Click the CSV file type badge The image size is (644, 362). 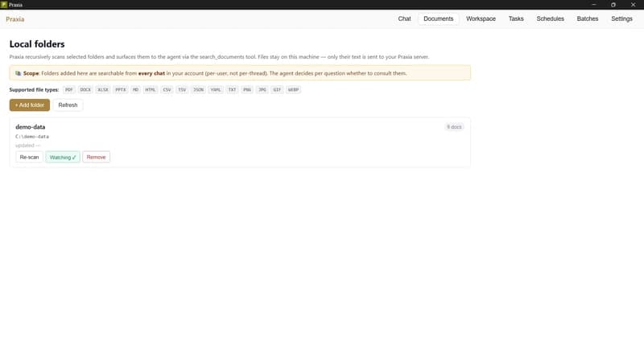(x=167, y=90)
